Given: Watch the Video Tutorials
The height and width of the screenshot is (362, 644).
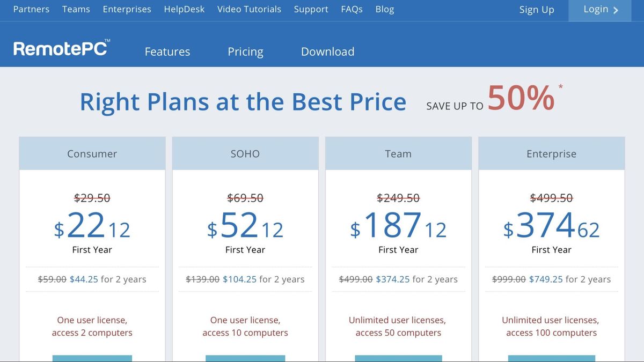Looking at the screenshot, I should (249, 9).
